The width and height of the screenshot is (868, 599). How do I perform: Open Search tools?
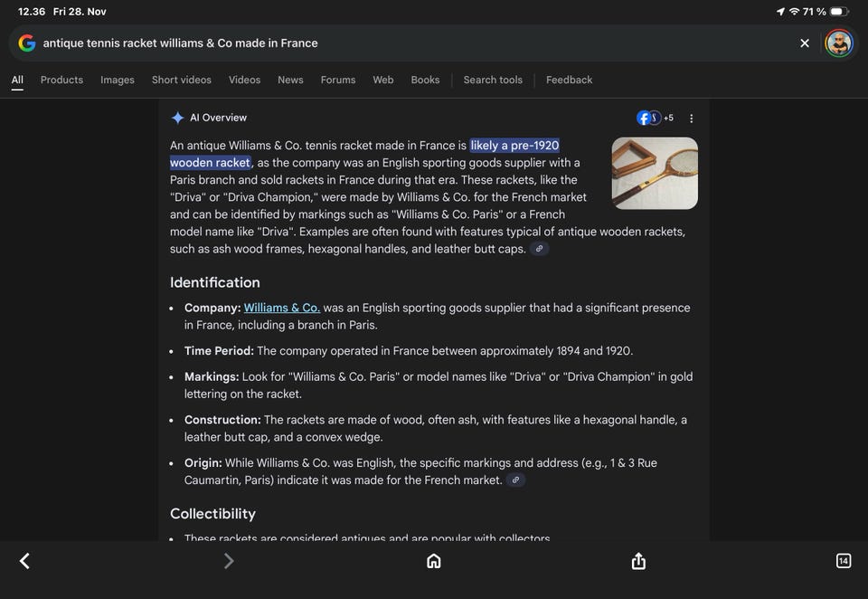[493, 80]
